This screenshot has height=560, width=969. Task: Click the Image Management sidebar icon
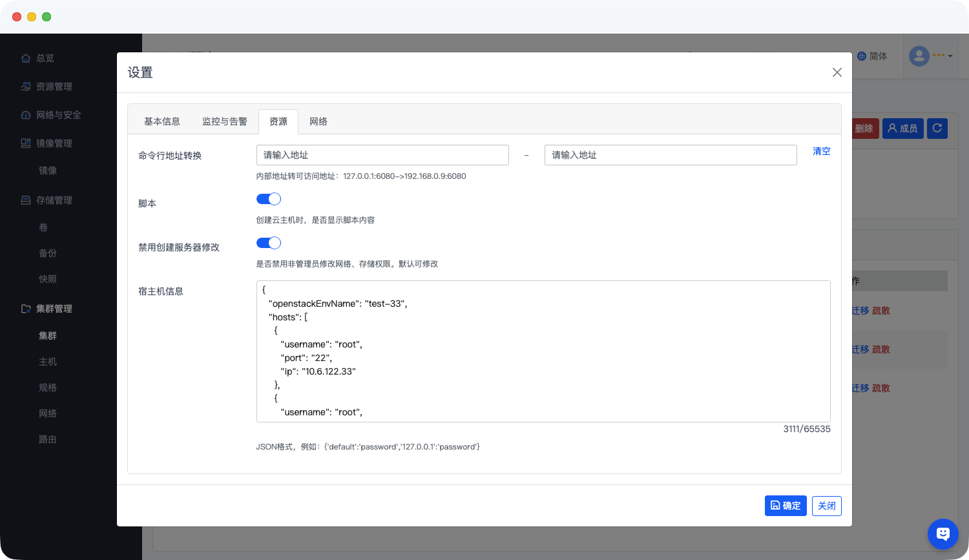pyautogui.click(x=26, y=143)
